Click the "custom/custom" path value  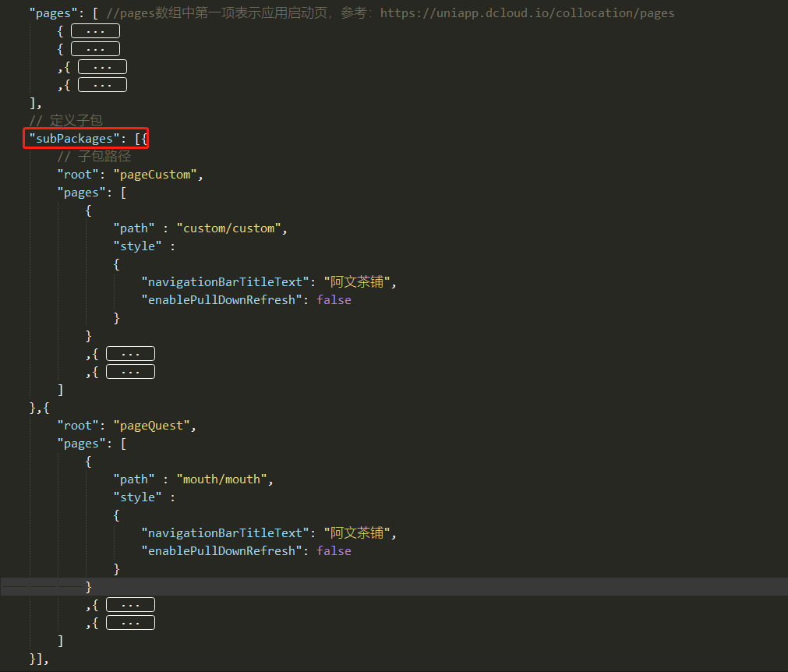point(228,228)
